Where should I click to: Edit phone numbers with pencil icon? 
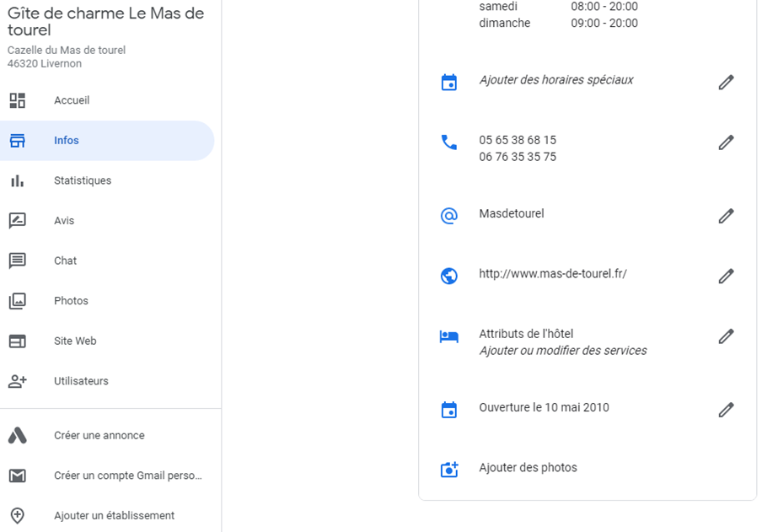[726, 143]
